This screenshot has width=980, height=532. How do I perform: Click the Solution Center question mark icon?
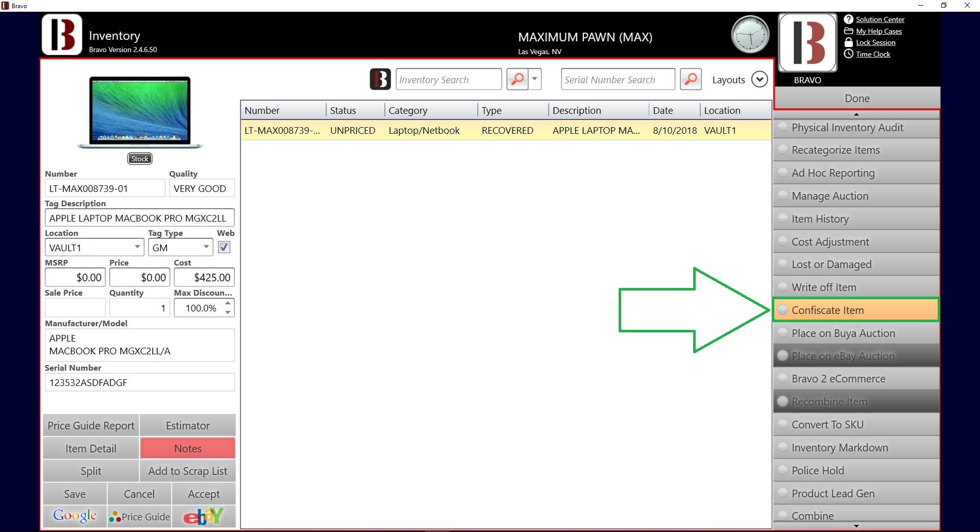click(x=848, y=19)
